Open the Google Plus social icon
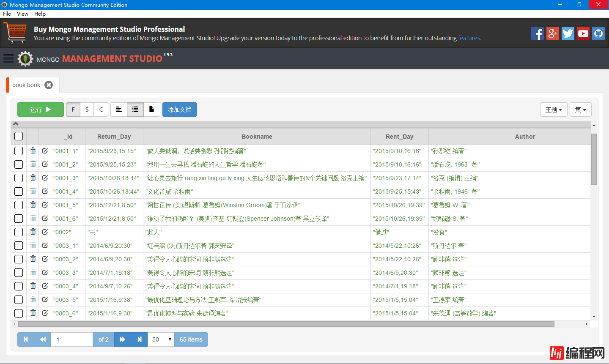The image size is (609, 364). (553, 33)
